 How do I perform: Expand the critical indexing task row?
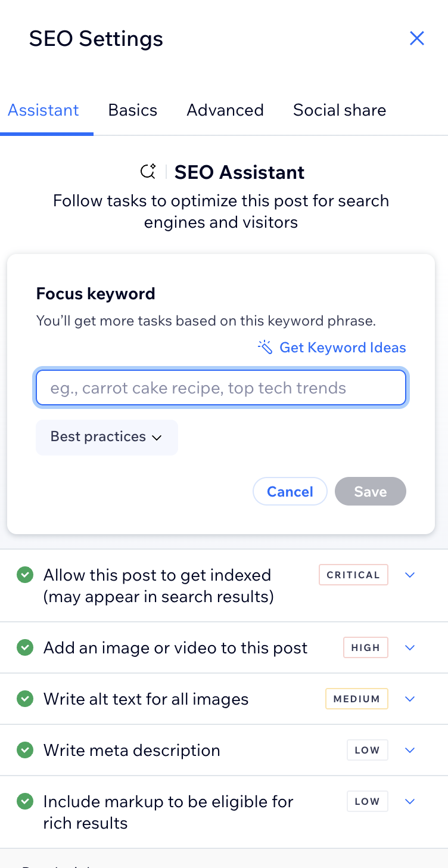click(x=410, y=575)
